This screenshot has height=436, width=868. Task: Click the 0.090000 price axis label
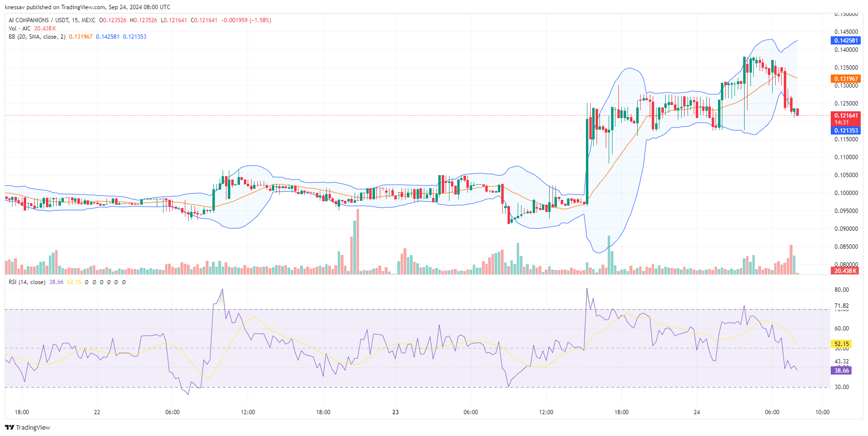[846, 229]
